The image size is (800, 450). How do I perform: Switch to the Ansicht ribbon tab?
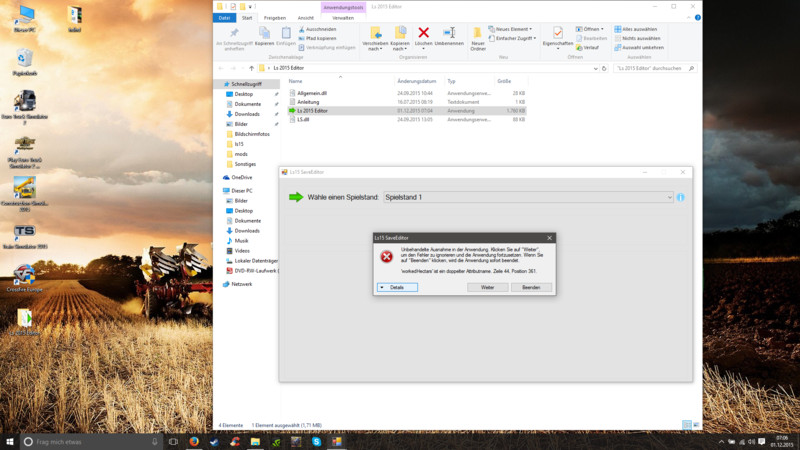point(305,17)
